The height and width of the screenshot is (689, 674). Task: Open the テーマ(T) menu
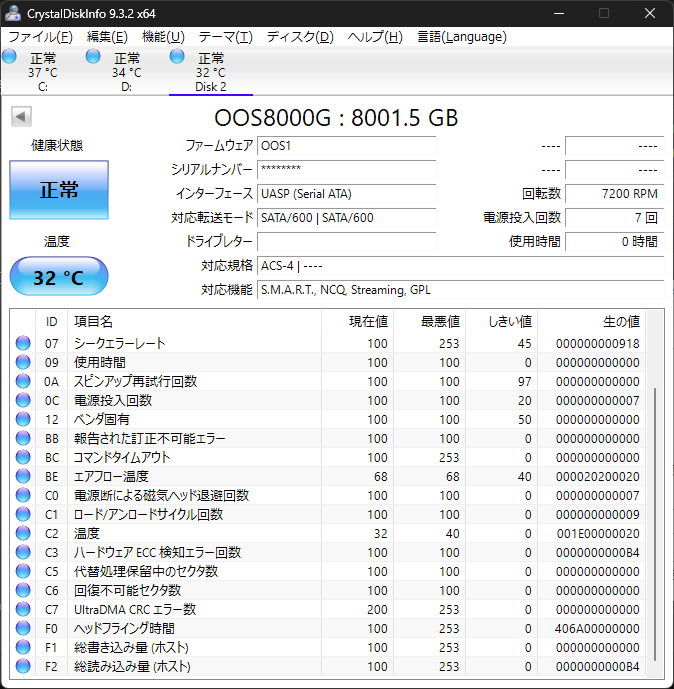pyautogui.click(x=226, y=37)
